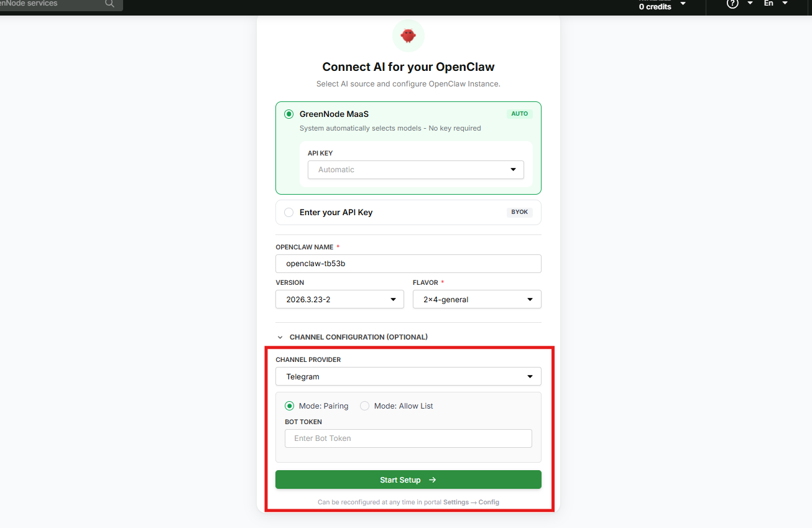Open the credits dropdown arrow

pos(683,4)
